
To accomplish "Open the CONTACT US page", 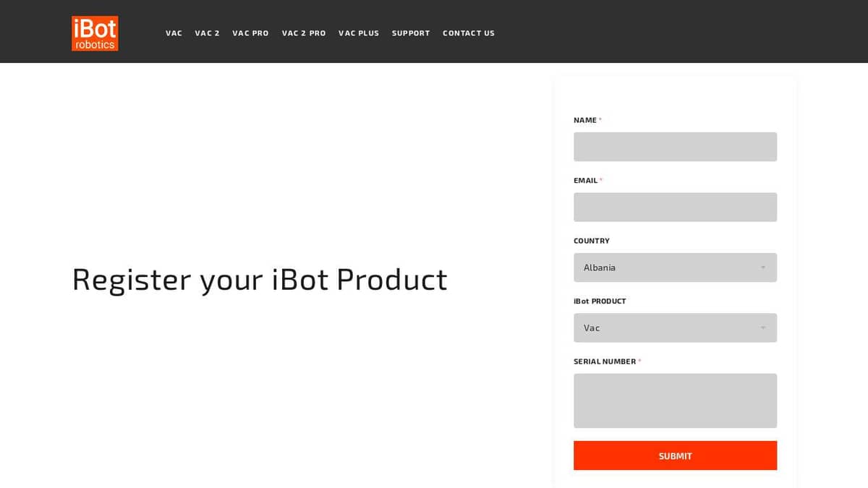I will point(469,33).
